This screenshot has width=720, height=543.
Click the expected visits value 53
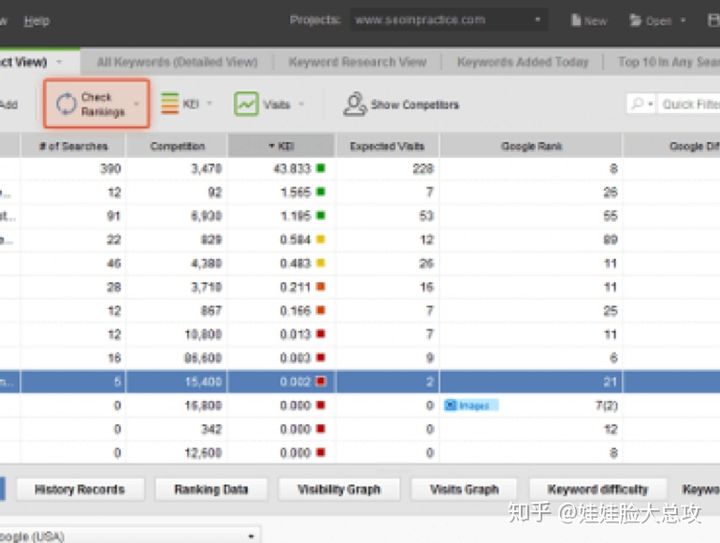coord(427,216)
